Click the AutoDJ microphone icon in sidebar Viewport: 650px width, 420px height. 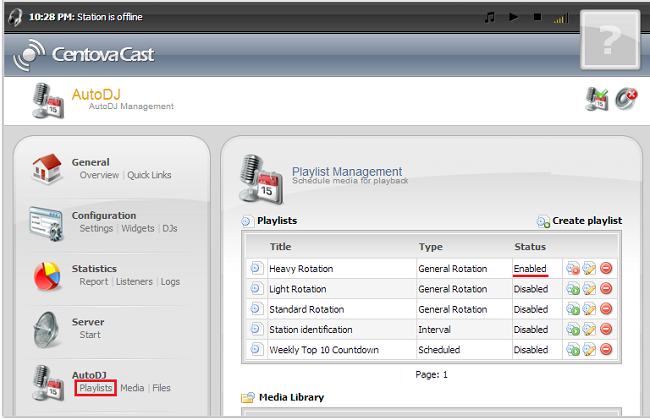click(x=48, y=383)
